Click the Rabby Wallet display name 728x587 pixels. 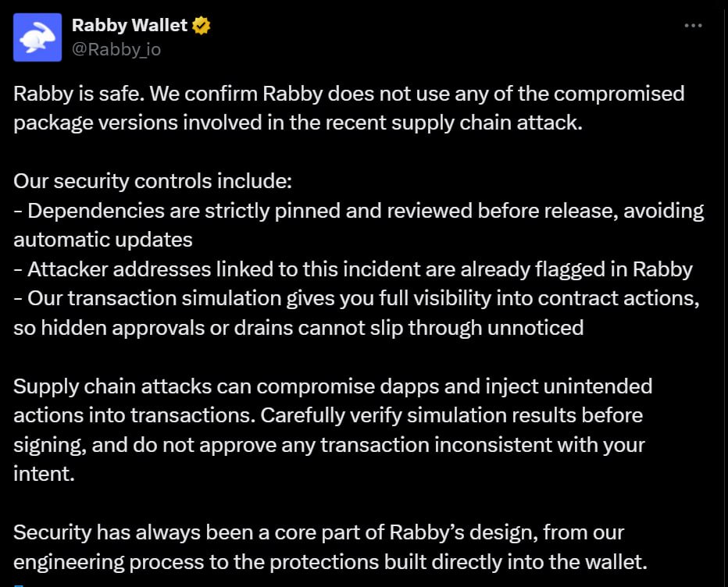(130, 26)
